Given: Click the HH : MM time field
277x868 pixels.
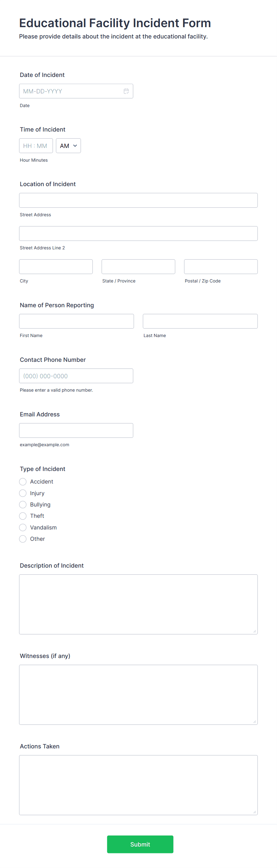Looking at the screenshot, I should (x=36, y=146).
